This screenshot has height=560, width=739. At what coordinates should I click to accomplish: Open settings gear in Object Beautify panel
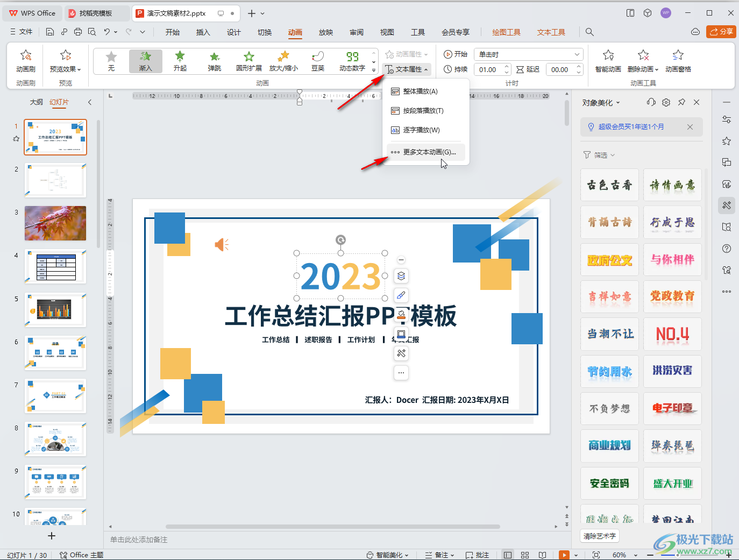(666, 102)
